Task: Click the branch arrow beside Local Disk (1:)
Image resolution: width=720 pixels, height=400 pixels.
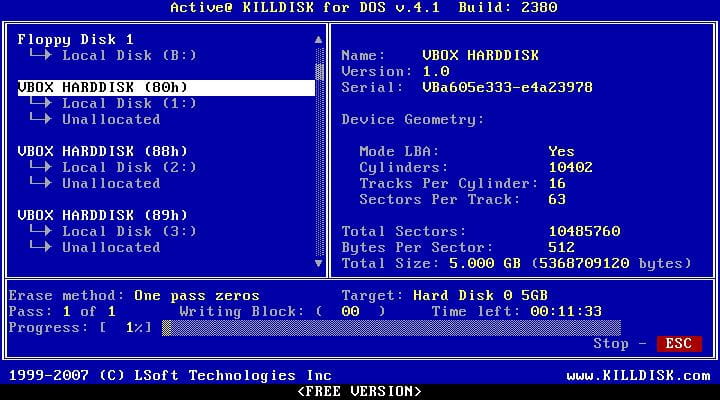Action: tap(40, 103)
